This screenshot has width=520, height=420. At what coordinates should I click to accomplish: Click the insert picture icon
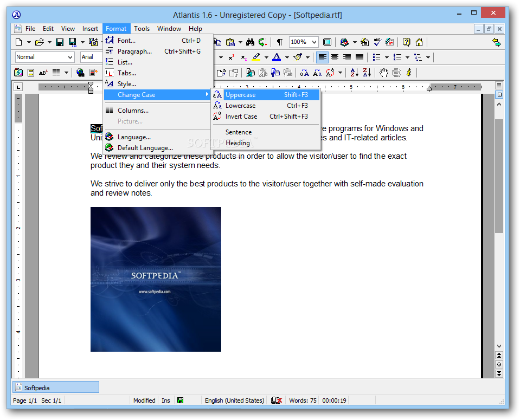pyautogui.click(x=18, y=73)
